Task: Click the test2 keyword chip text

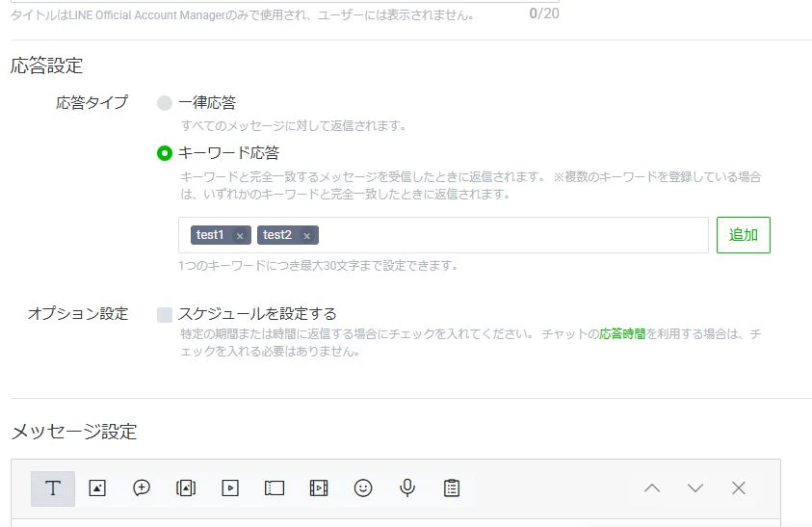Action: pos(277,235)
